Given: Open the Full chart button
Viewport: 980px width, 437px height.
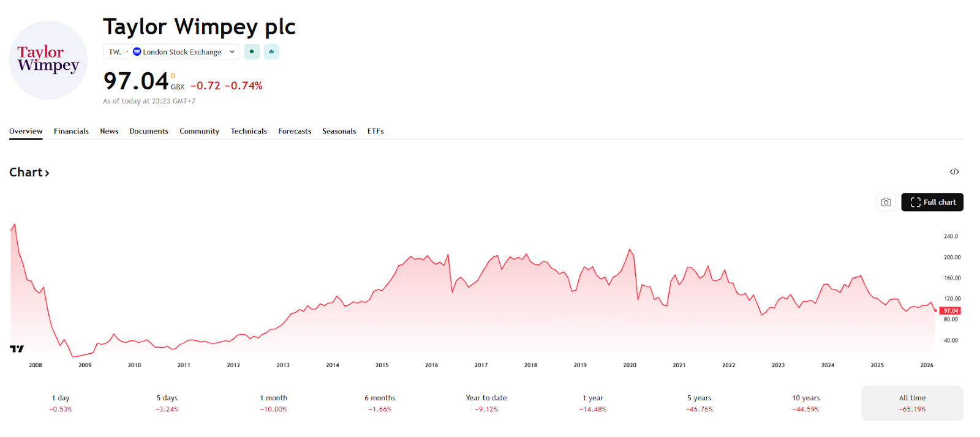Looking at the screenshot, I should 932,202.
